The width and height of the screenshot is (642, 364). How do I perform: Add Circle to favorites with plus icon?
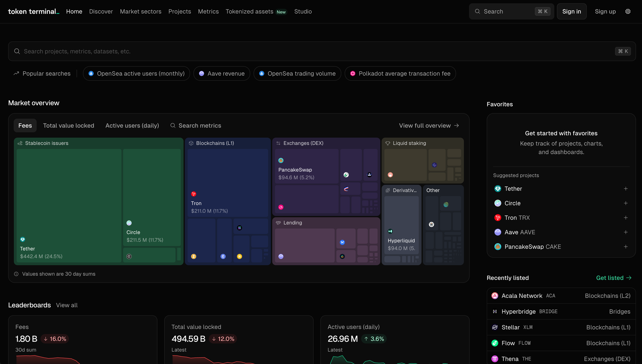pyautogui.click(x=626, y=203)
